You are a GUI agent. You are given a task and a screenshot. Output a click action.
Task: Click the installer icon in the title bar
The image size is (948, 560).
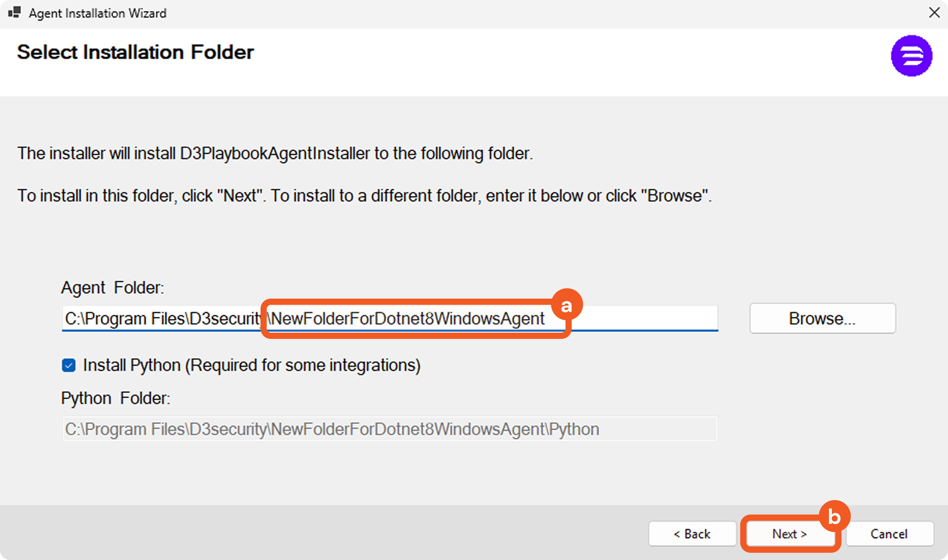(14, 12)
